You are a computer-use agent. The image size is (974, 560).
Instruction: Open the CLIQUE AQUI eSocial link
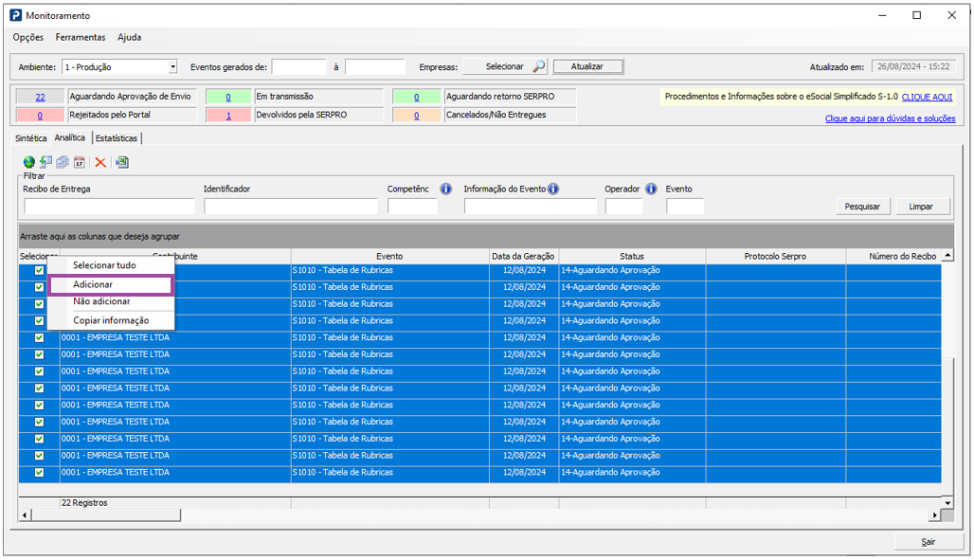tap(927, 97)
